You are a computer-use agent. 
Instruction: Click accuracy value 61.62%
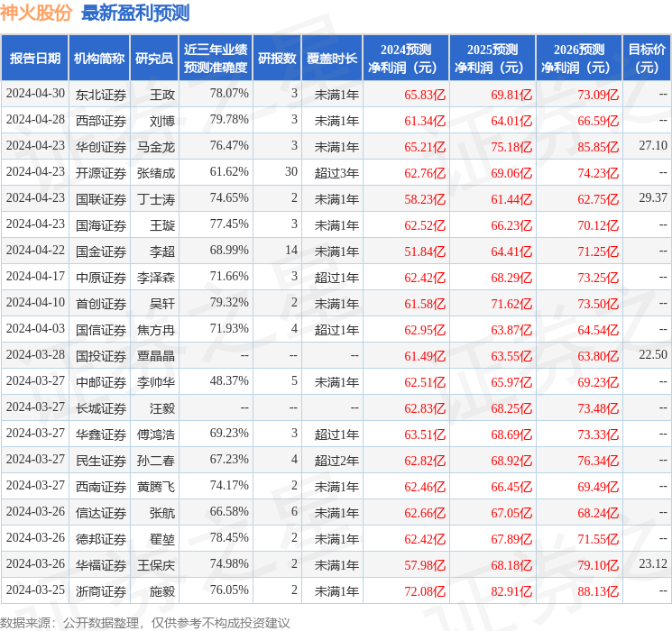click(x=229, y=172)
